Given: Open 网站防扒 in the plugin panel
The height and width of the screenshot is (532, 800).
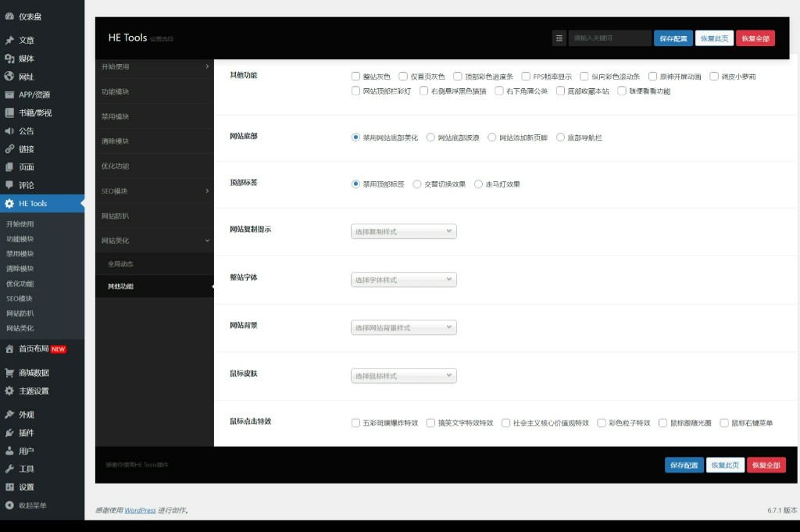Looking at the screenshot, I should 155,216.
